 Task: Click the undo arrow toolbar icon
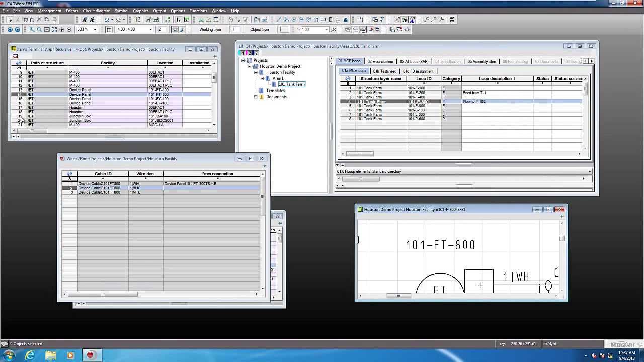[107, 20]
